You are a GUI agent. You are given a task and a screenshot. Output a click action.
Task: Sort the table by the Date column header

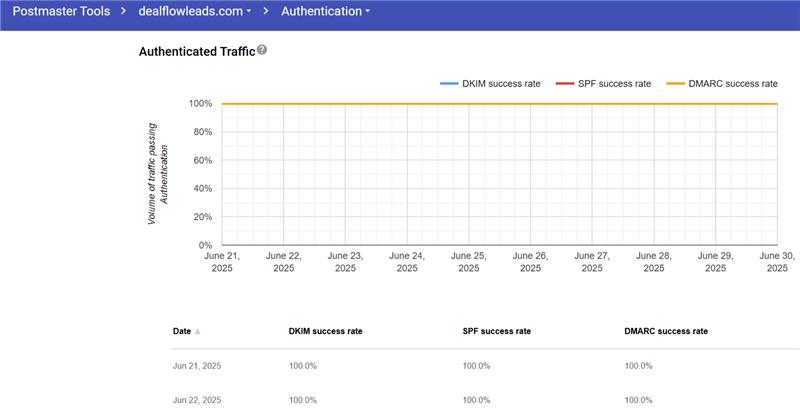(x=181, y=331)
